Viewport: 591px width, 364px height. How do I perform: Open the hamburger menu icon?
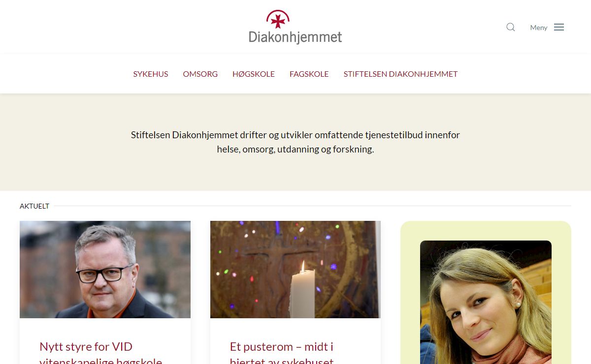click(x=559, y=27)
